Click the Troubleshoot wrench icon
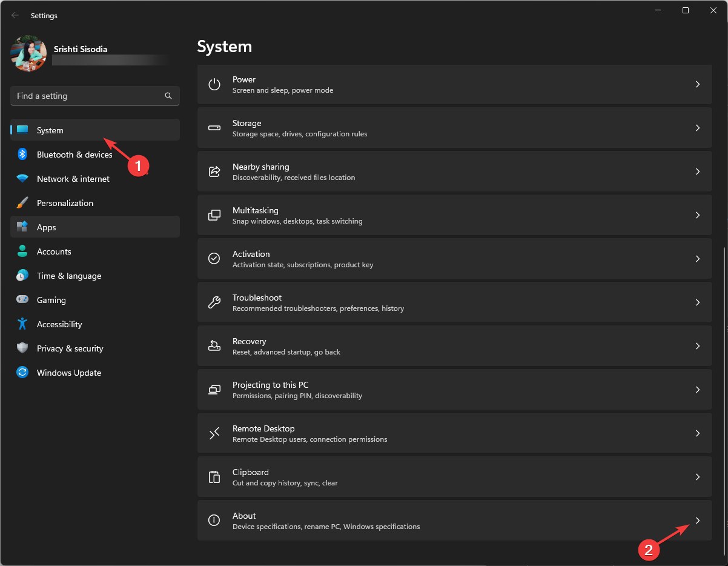Screen dimensions: 728x566 pyautogui.click(x=214, y=302)
